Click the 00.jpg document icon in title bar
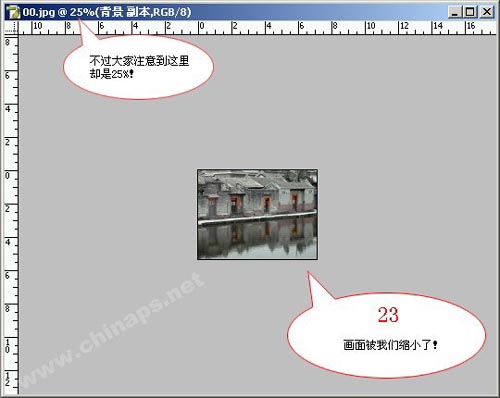 (x=13, y=12)
